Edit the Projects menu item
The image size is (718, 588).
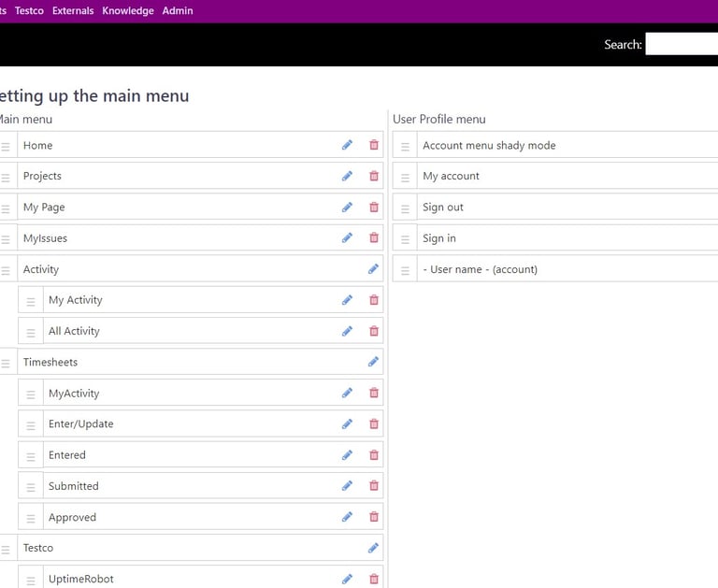click(x=347, y=176)
